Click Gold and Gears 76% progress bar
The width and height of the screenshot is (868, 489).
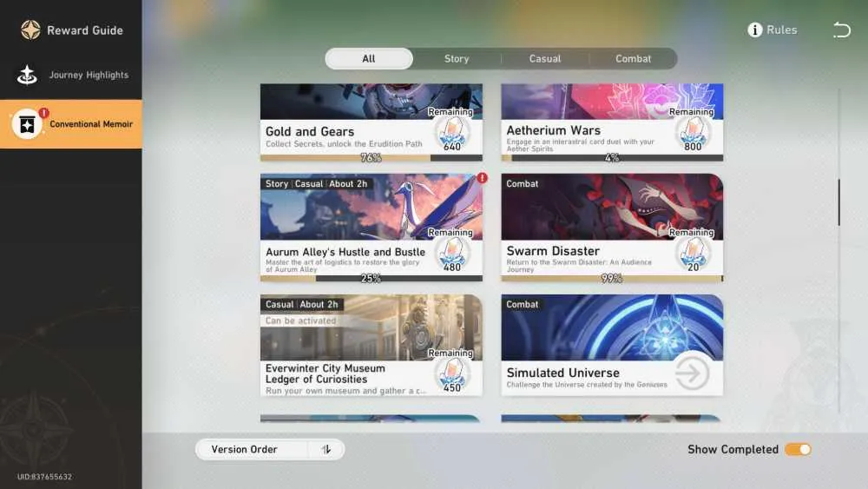pos(371,158)
